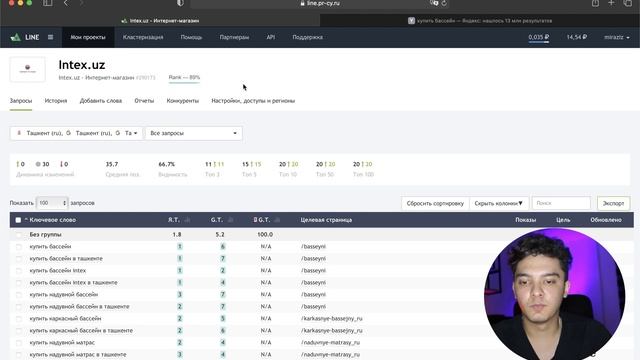Click the Целевая страница column header
Image resolution: width=640 pixels, height=360 pixels.
pyautogui.click(x=326, y=220)
